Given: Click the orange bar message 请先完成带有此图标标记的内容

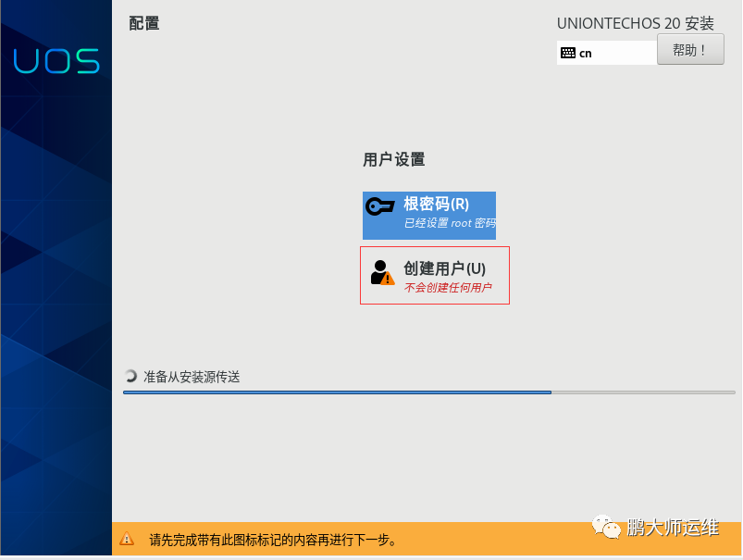Looking at the screenshot, I should (273, 540).
